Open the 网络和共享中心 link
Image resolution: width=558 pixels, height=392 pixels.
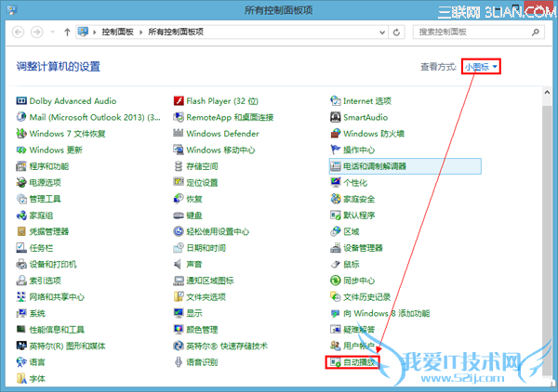coord(57,297)
